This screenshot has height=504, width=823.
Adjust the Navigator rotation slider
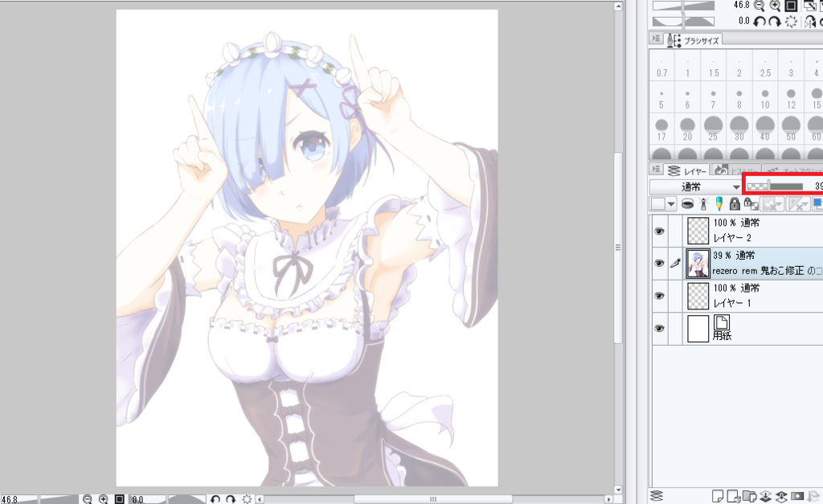coord(683,22)
